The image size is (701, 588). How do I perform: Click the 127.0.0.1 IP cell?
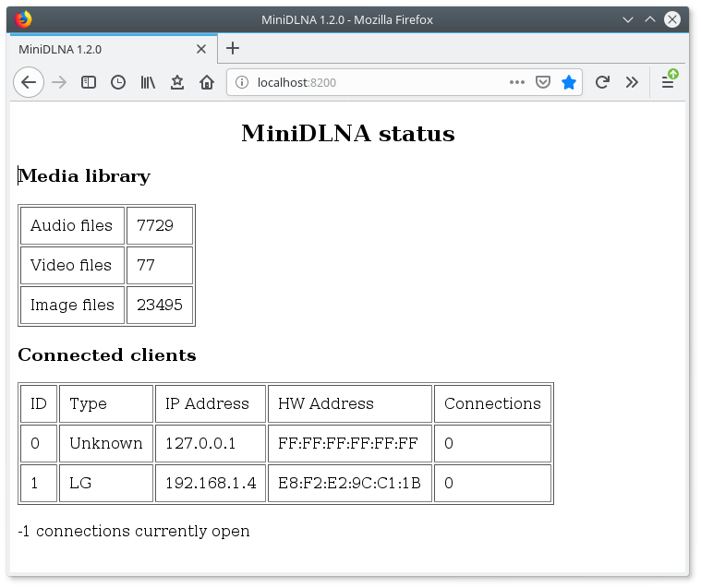pyautogui.click(x=211, y=443)
